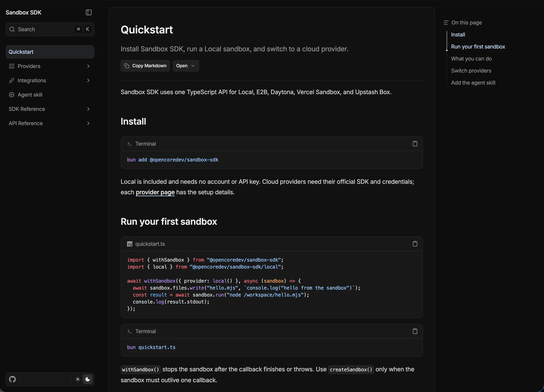
Task: Open the Integrations sidebar item
Action: click(50, 81)
